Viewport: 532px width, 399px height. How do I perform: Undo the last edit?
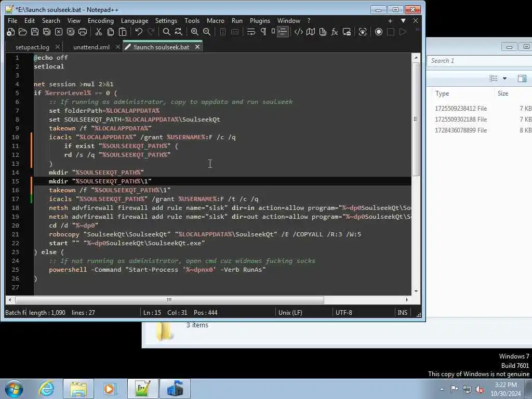tap(139, 32)
